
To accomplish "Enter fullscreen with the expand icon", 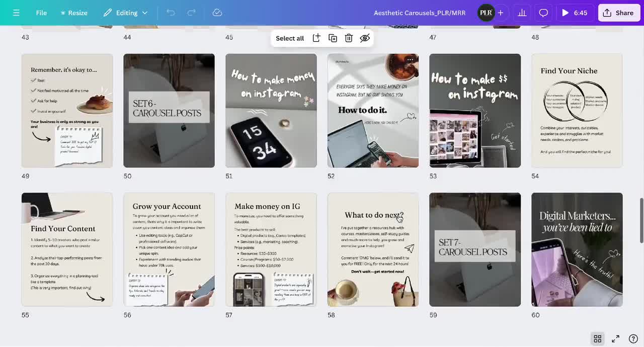I will pyautogui.click(x=615, y=338).
